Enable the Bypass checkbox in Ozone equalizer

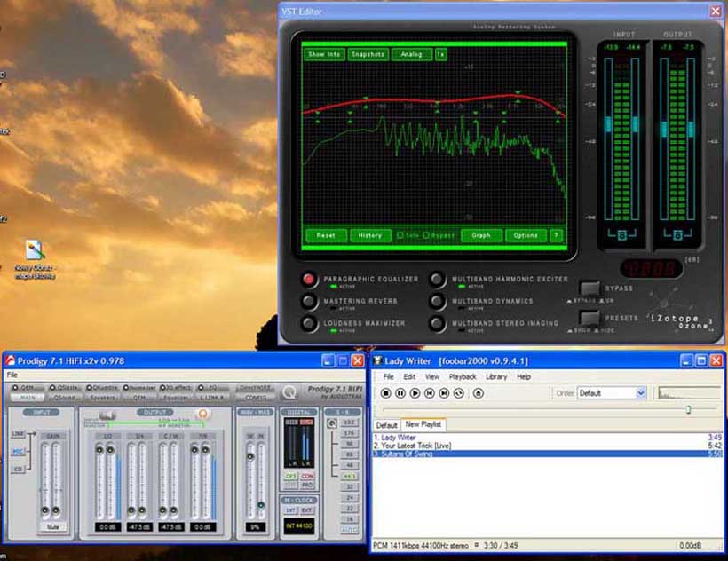point(426,236)
